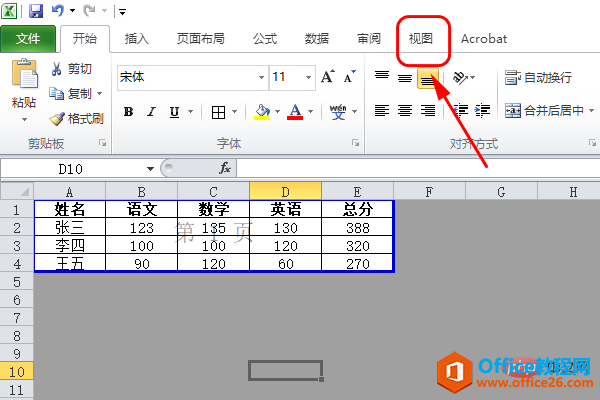The width and height of the screenshot is (600, 400).
Task: Click the green 文件 (File) button
Action: pyautogui.click(x=28, y=39)
